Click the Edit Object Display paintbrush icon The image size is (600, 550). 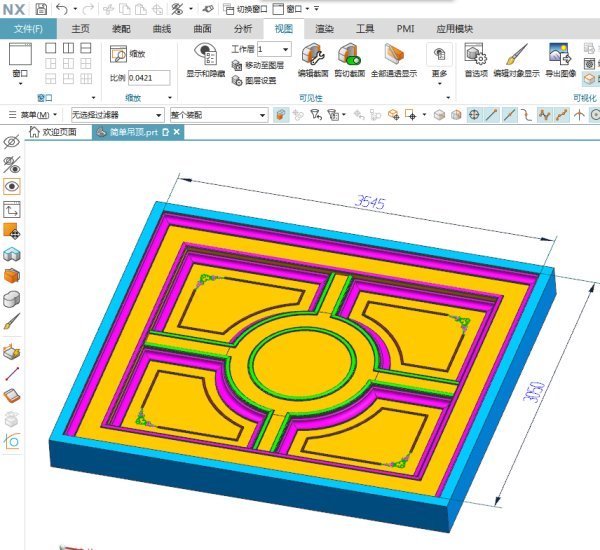tap(516, 56)
